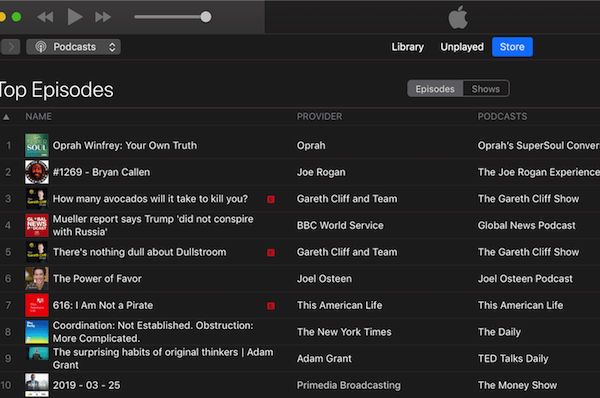Select 'There's nothing dull about Dullstroom' episode

click(x=140, y=252)
